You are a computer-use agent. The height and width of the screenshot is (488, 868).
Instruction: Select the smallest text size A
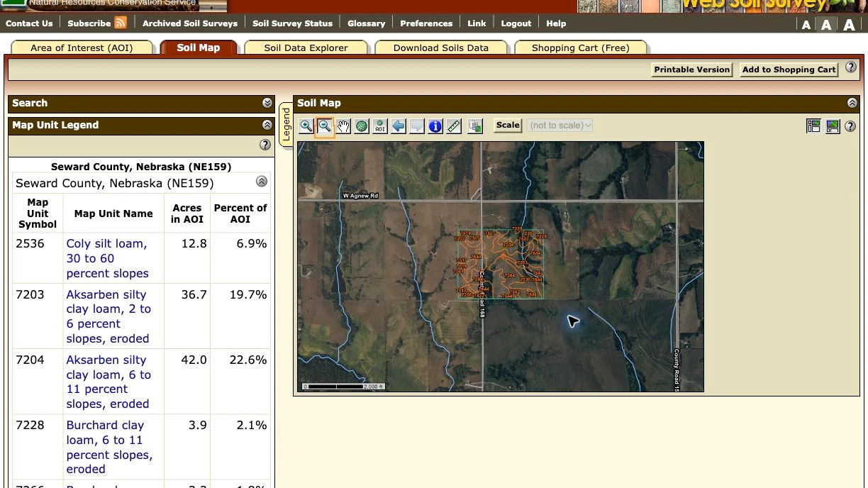pyautogui.click(x=806, y=25)
